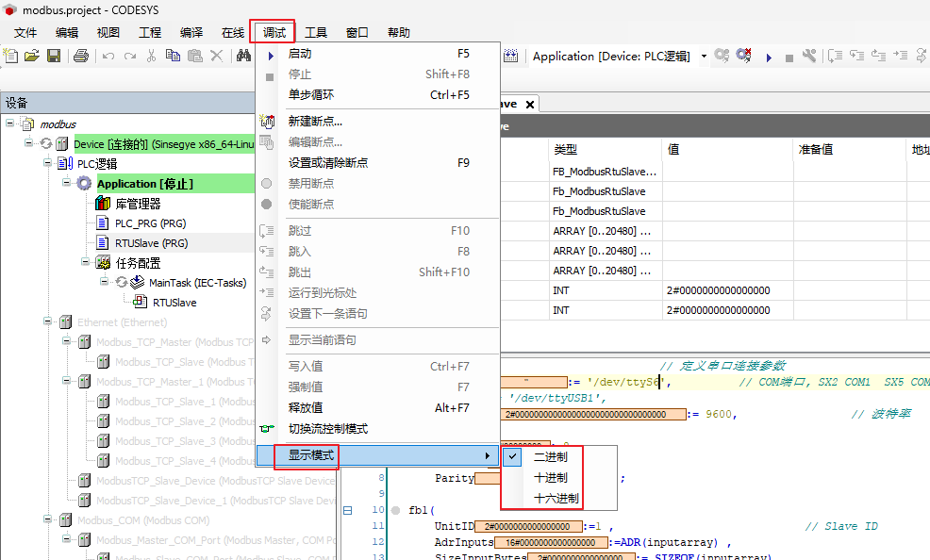
Task: Collapse the 任务配置 tree node
Action: tap(86, 262)
